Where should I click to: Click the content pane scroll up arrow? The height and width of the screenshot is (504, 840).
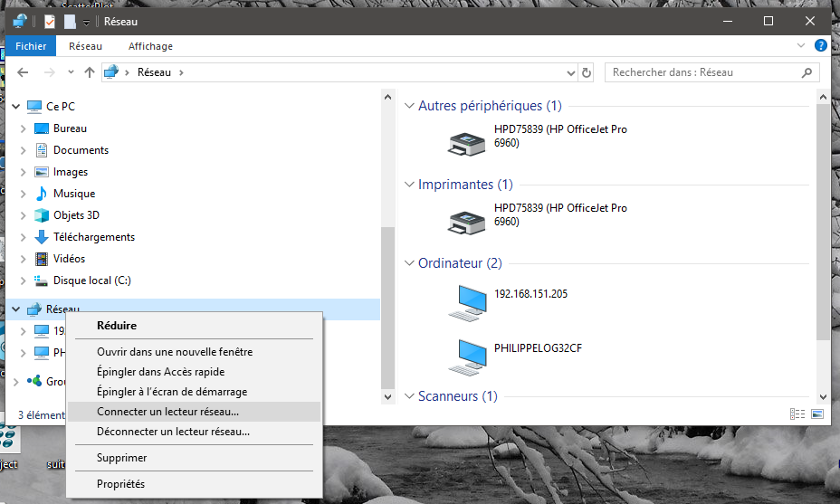(x=824, y=97)
